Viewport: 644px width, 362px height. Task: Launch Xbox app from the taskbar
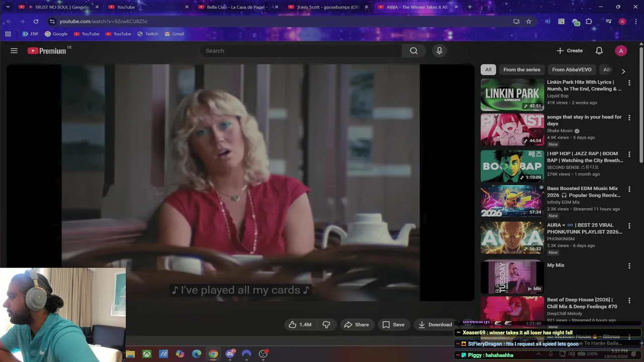[147, 354]
